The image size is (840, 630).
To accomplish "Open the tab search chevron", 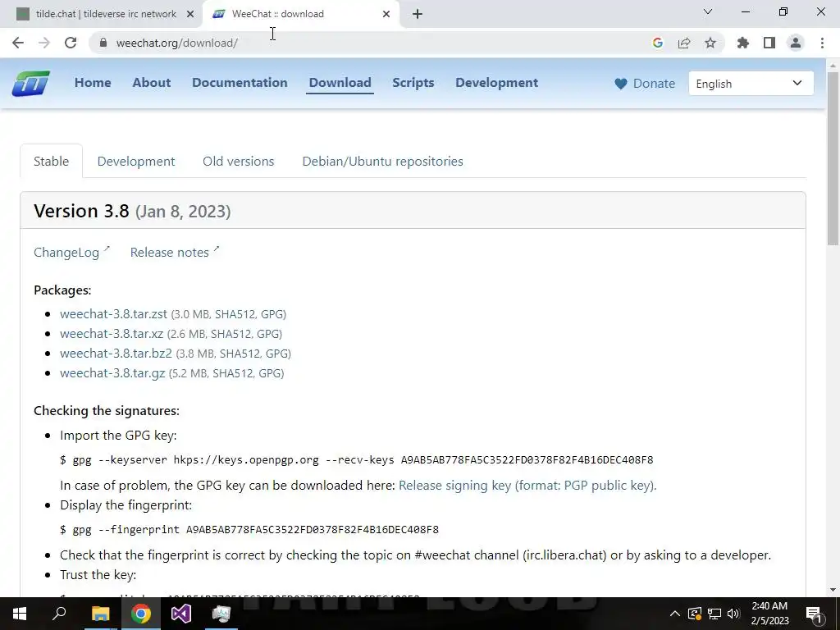I will tap(708, 11).
